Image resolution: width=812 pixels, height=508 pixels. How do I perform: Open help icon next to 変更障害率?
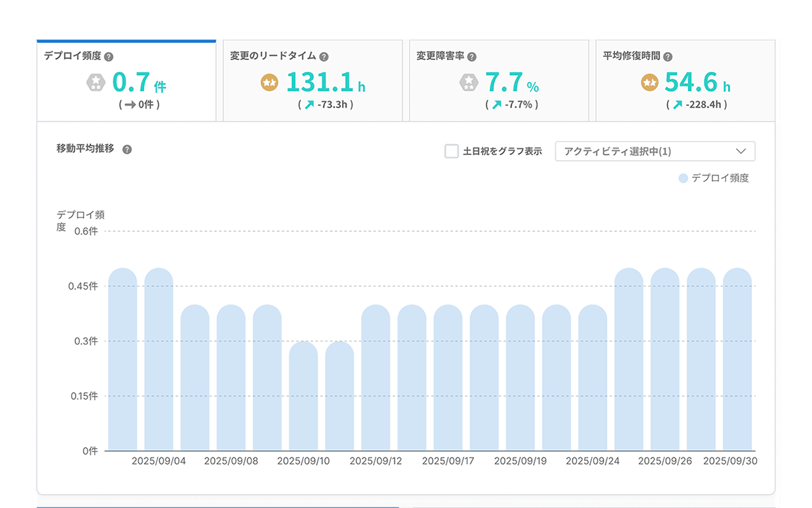[x=471, y=57]
